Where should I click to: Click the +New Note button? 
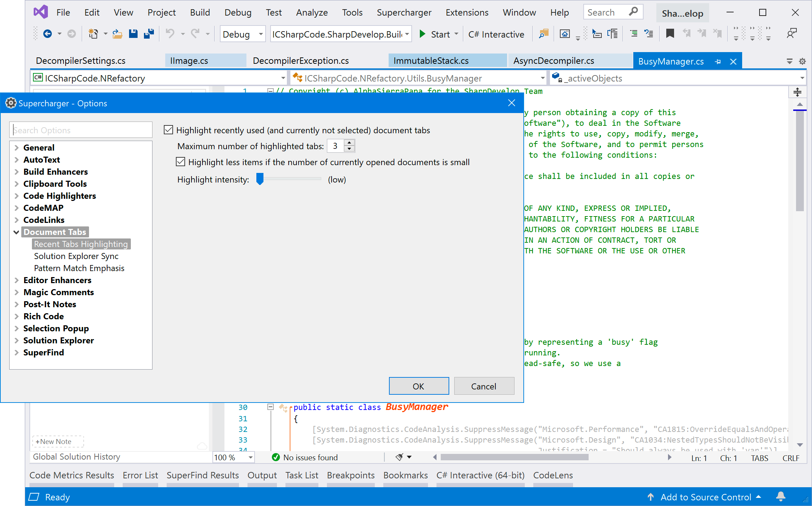58,442
